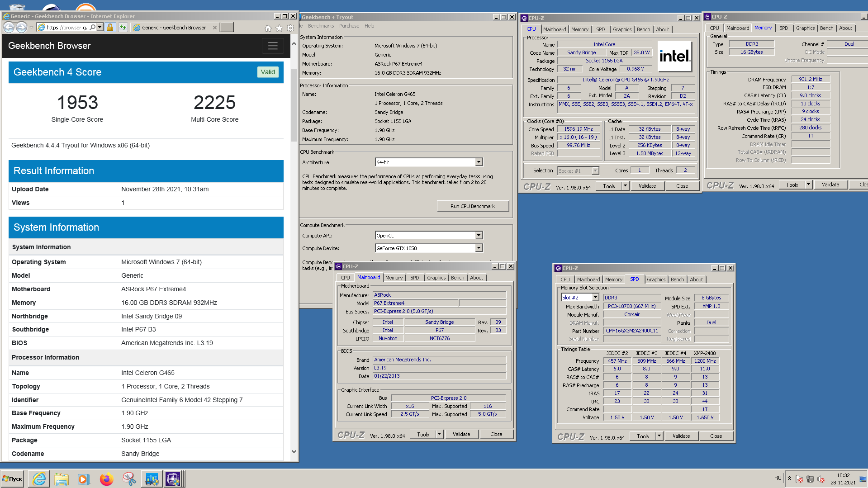The height and width of the screenshot is (488, 868).
Task: Show hidden tray icons arrow
Action: click(789, 479)
